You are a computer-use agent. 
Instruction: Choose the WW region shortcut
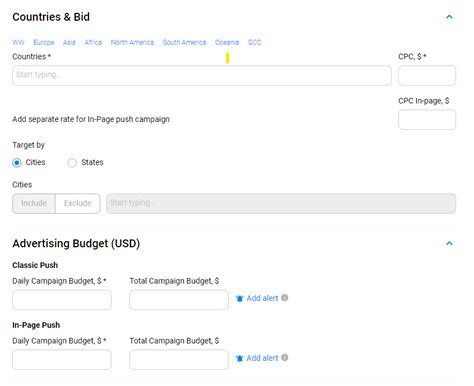18,42
